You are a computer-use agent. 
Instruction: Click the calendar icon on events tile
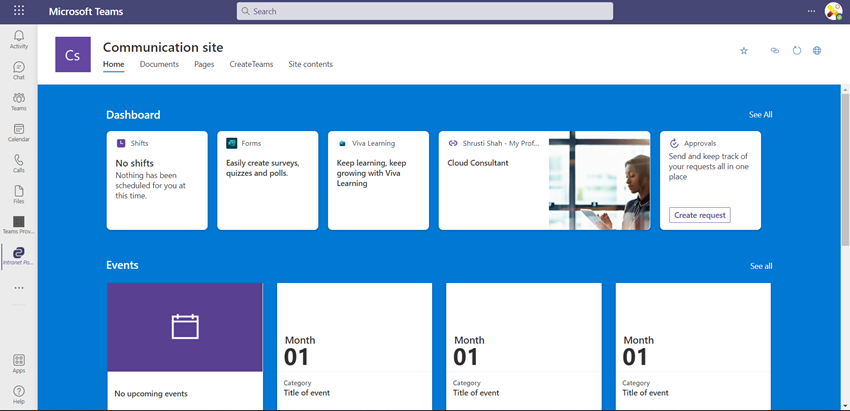coord(185,327)
